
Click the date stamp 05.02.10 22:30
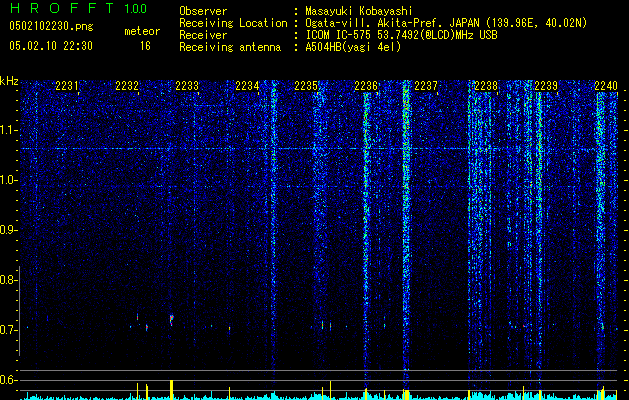(51, 46)
